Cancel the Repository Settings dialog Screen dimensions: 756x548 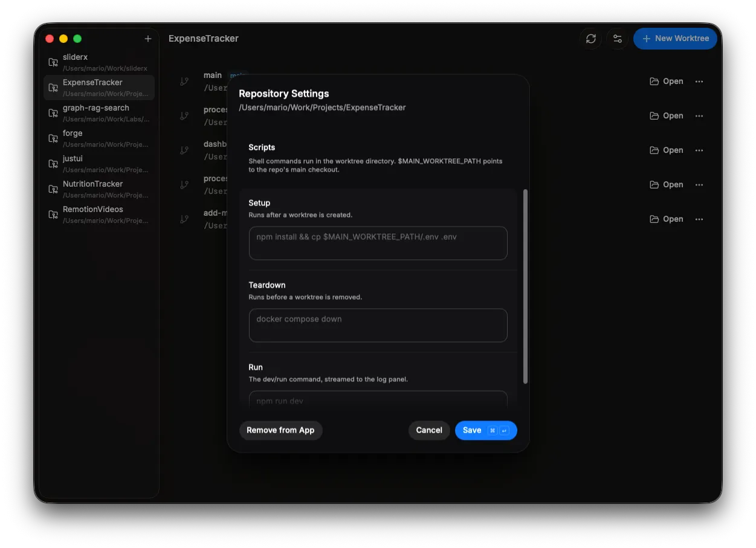point(429,430)
